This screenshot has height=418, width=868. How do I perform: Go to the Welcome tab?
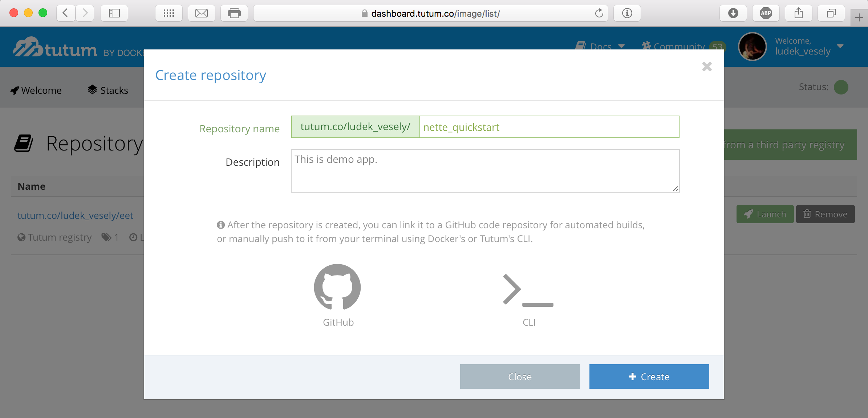pyautogui.click(x=36, y=90)
